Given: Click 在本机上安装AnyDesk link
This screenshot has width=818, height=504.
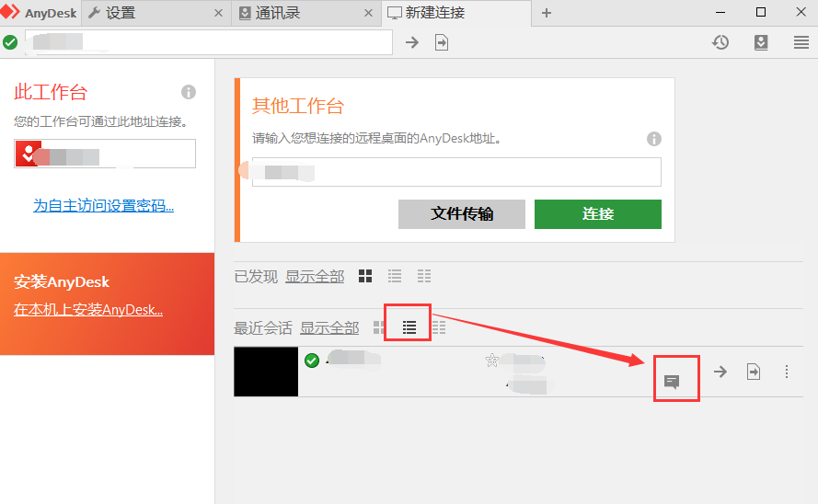Looking at the screenshot, I should [x=88, y=310].
